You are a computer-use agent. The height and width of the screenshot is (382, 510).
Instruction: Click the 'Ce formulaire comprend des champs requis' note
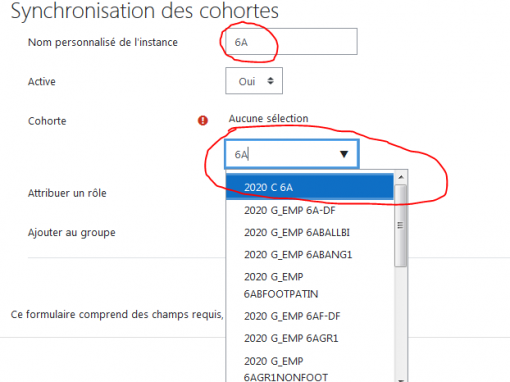(x=117, y=314)
